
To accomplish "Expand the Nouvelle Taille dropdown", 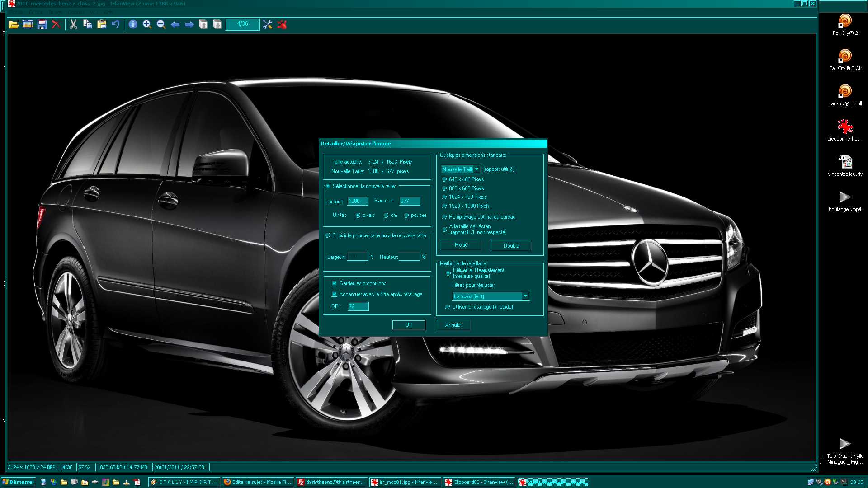I will 477,169.
